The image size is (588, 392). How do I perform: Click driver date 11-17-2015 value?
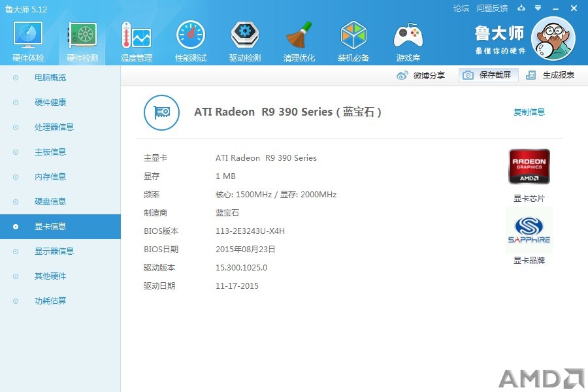pos(237,286)
